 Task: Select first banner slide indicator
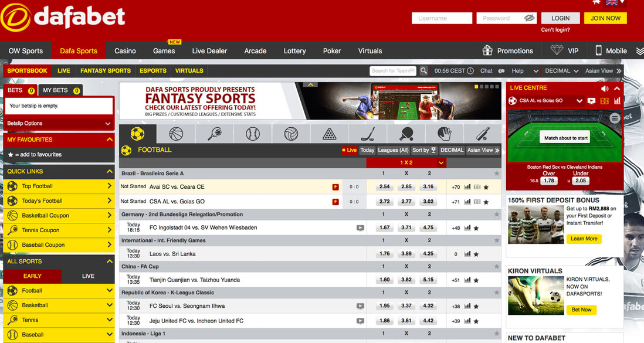[x=476, y=87]
